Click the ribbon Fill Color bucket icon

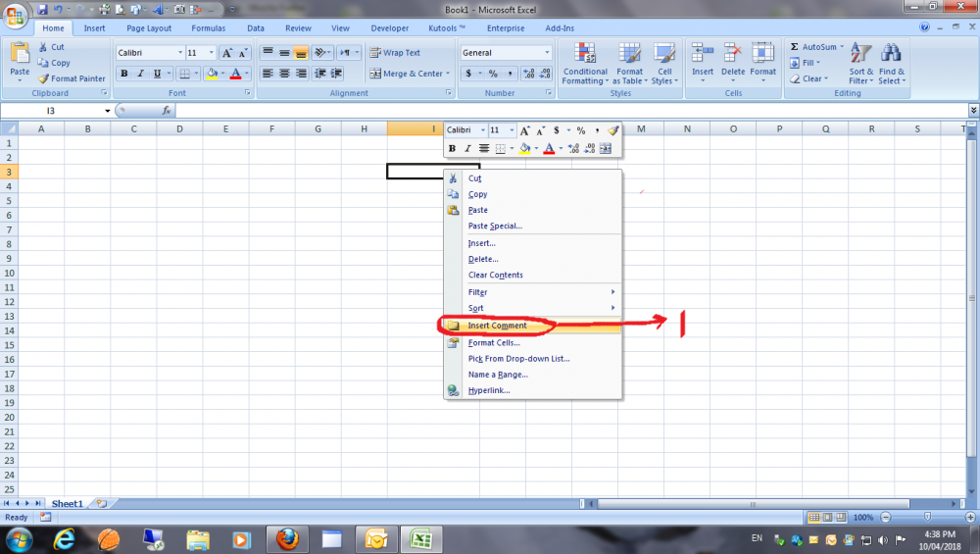(x=212, y=74)
